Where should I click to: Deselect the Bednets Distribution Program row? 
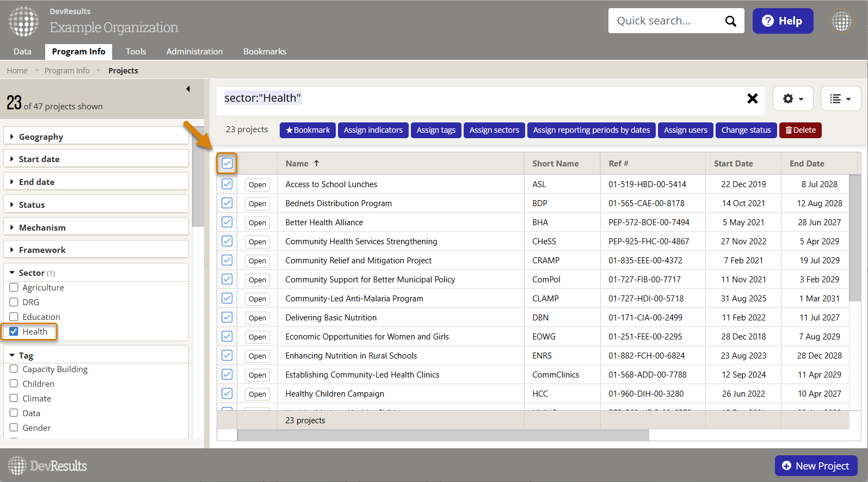(x=227, y=203)
